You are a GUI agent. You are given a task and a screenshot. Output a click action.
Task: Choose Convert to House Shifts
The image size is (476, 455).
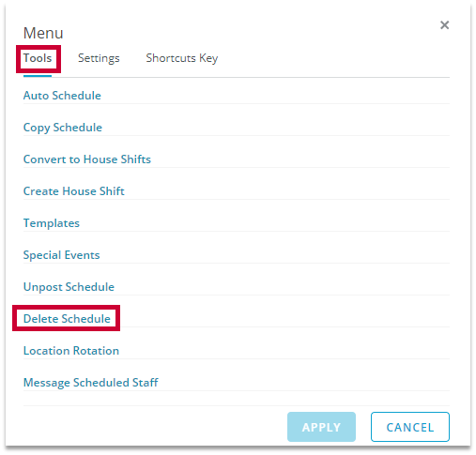[x=87, y=159]
